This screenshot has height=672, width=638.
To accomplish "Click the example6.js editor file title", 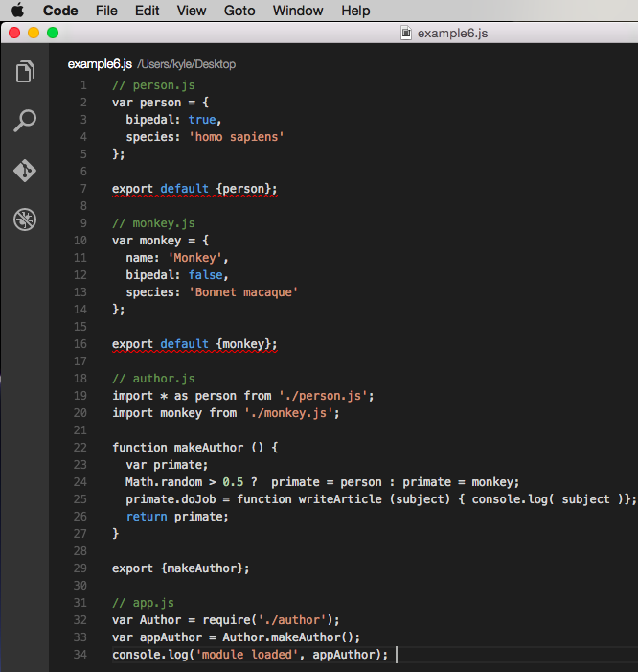I will [100, 64].
